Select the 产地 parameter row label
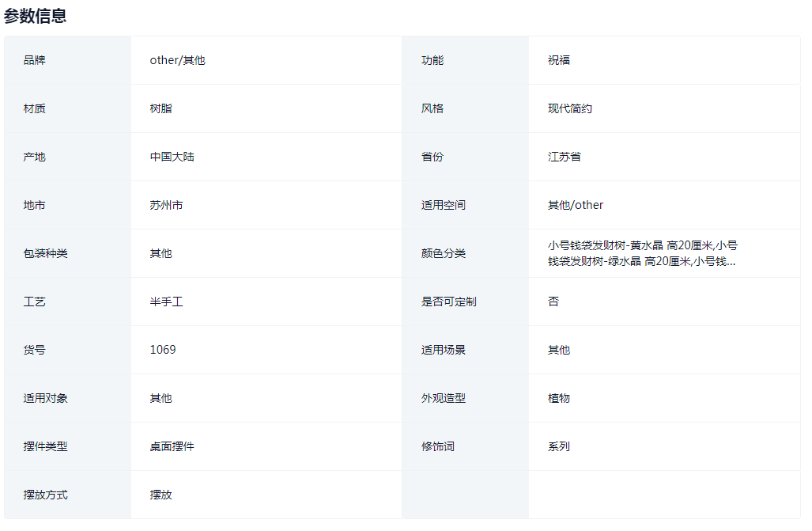The image size is (812, 531). point(32,156)
